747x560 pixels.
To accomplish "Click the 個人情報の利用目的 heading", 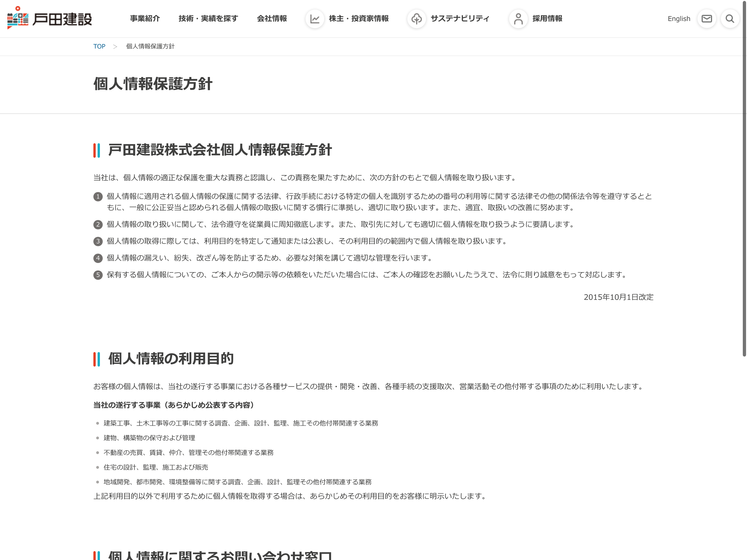I will point(171,358).
